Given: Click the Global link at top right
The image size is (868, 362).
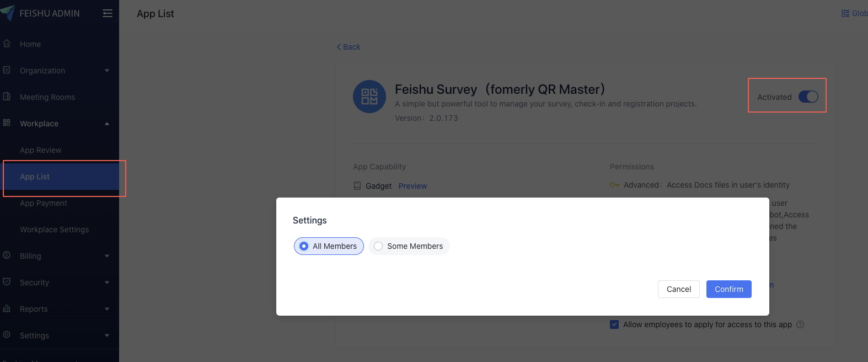Looking at the screenshot, I should click(859, 13).
